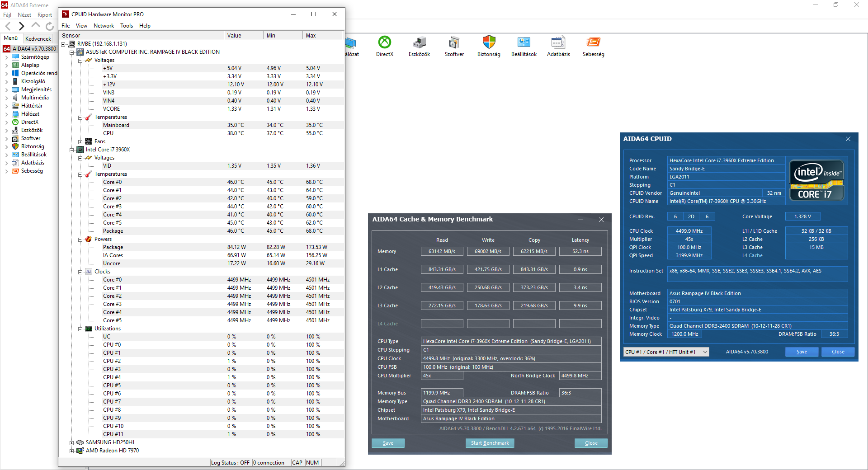Click the Start Benchmark button

(490, 443)
